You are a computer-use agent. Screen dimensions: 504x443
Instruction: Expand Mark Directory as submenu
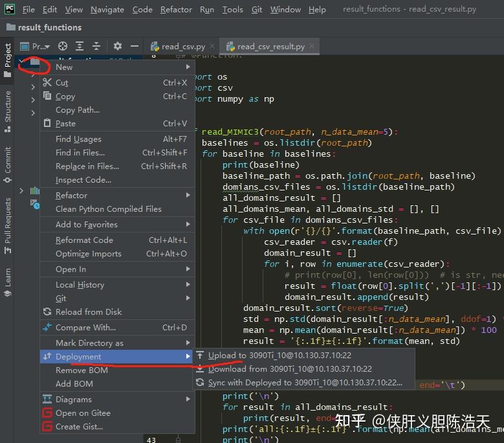(x=117, y=343)
